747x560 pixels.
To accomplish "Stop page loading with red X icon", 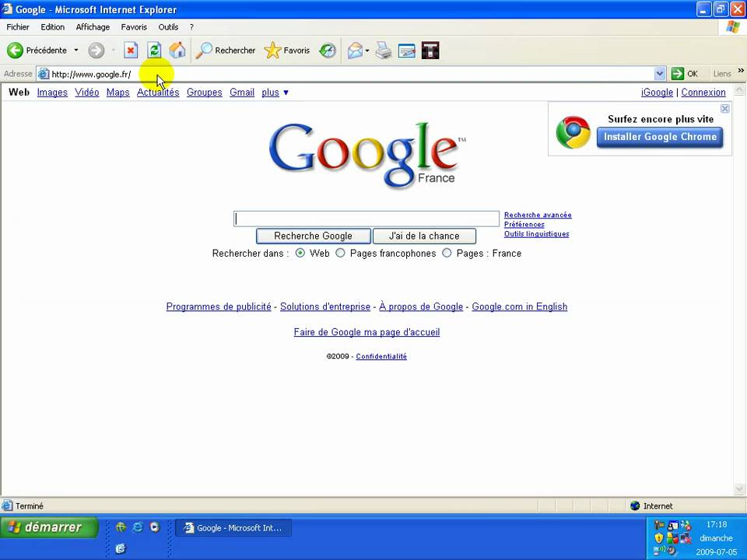I will (x=131, y=50).
